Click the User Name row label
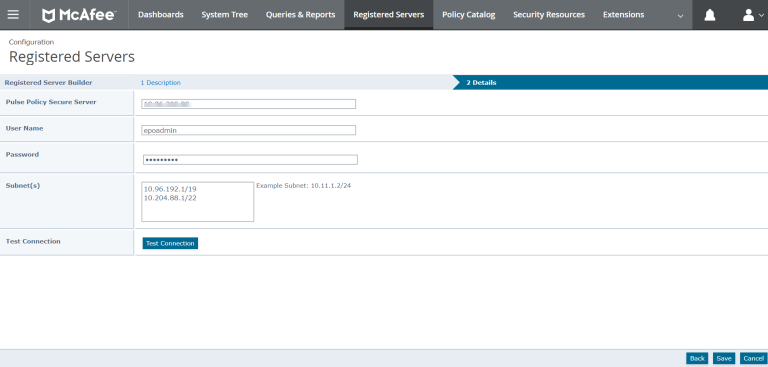The width and height of the screenshot is (768, 367). tap(24, 128)
